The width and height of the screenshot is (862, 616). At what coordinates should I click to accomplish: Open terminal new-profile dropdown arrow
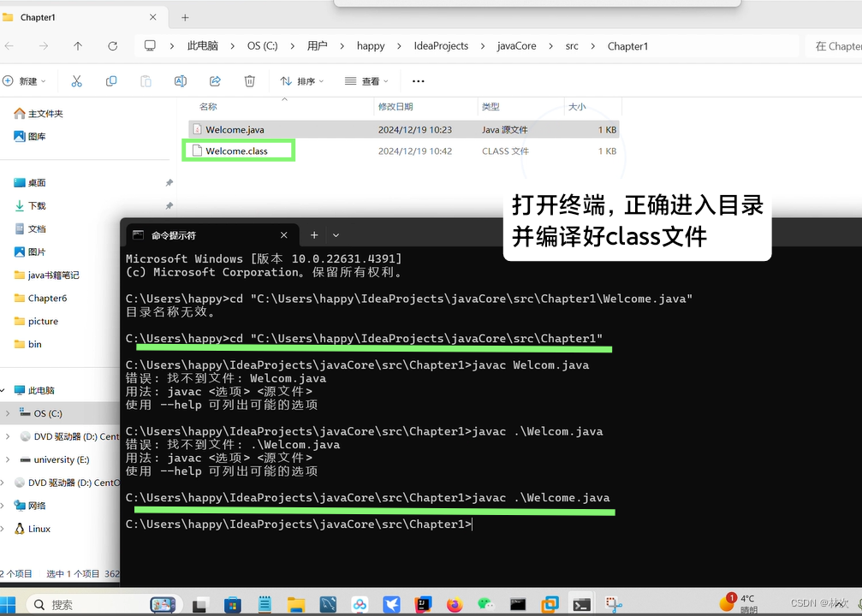pos(336,235)
